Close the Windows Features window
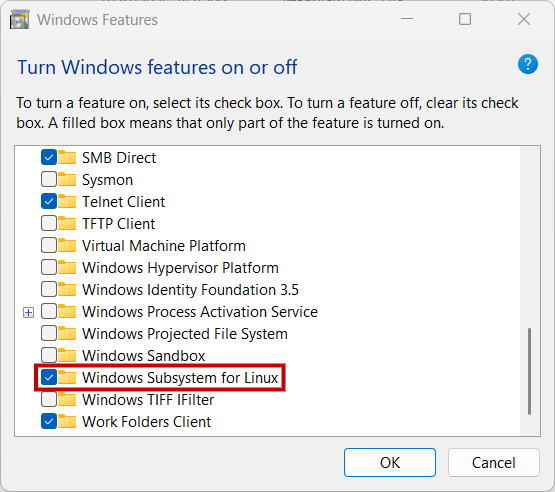 [x=523, y=19]
